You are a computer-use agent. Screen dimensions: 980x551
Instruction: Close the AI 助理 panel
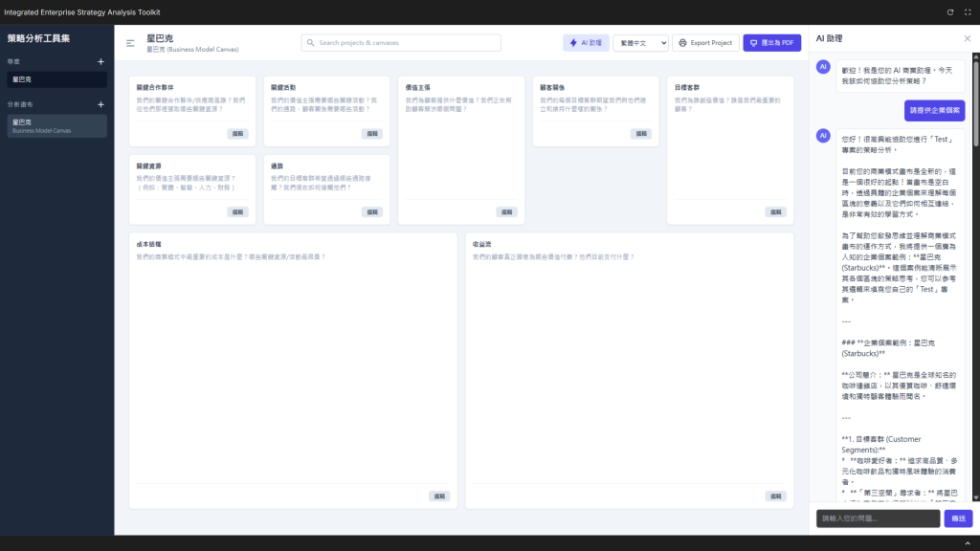(x=967, y=38)
